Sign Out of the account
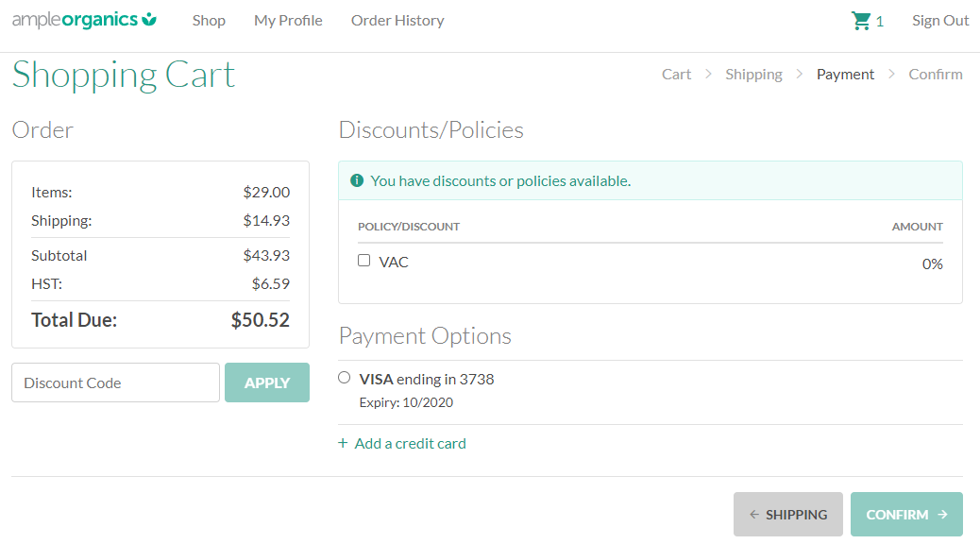The width and height of the screenshot is (980, 544). click(x=940, y=21)
